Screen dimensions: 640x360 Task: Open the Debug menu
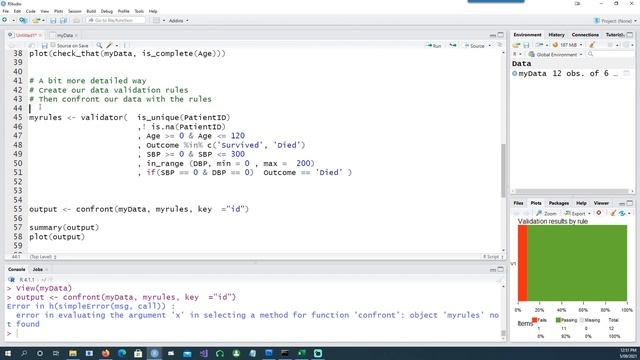pos(107,11)
